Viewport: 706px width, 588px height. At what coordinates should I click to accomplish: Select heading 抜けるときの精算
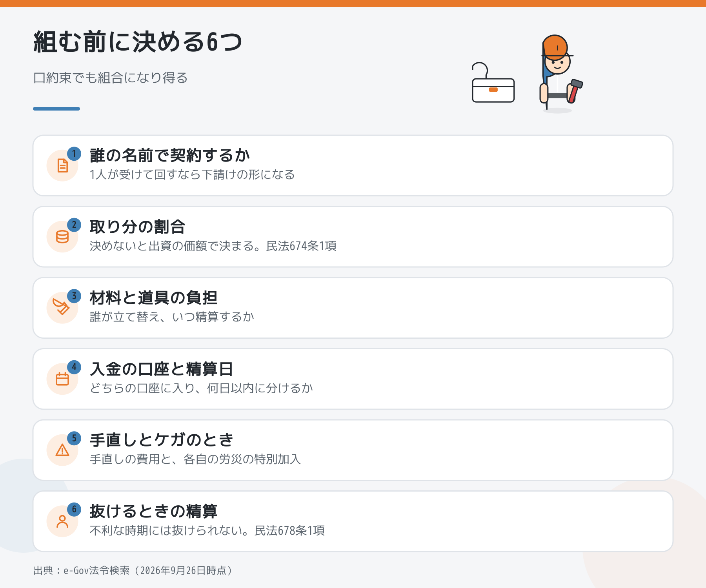click(x=153, y=512)
